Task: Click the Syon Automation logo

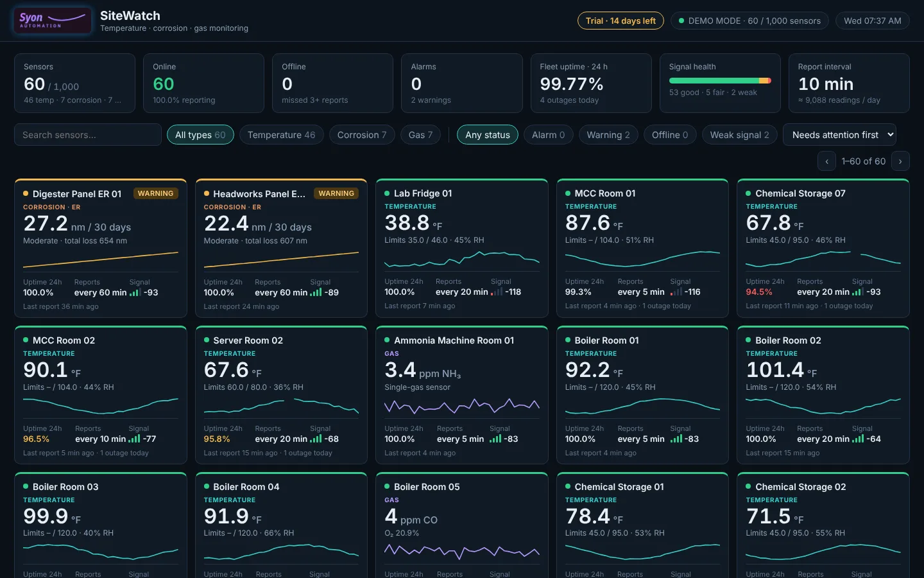Action: pos(53,21)
